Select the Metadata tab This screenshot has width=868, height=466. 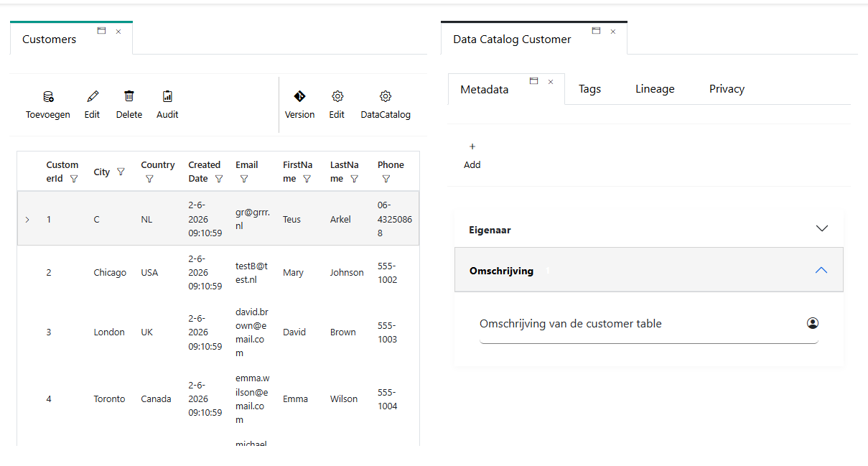coord(484,90)
